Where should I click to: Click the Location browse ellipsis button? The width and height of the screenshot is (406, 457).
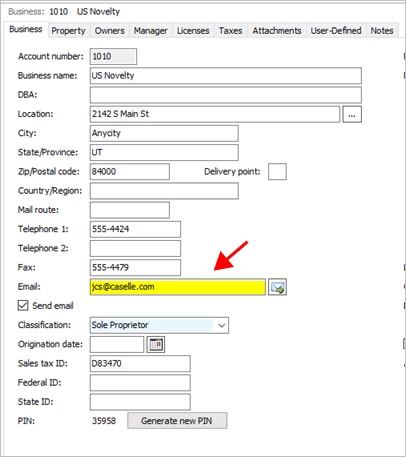pos(352,114)
